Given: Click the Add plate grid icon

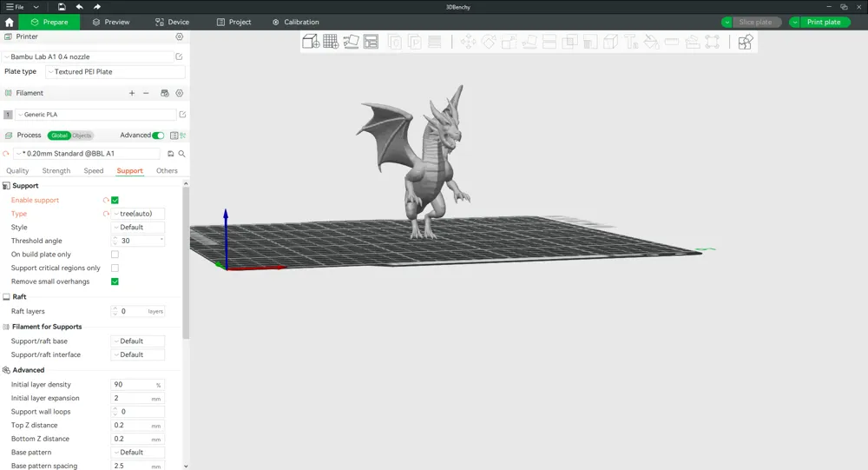Looking at the screenshot, I should pos(331,42).
